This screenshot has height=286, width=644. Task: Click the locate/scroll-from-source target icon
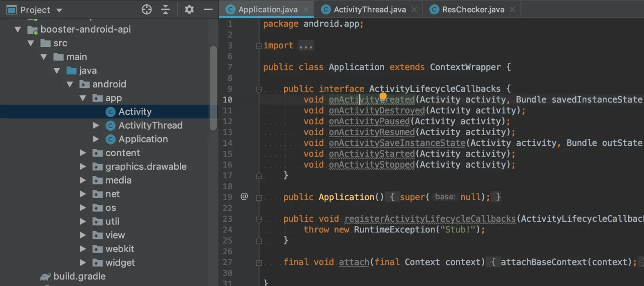click(x=147, y=9)
